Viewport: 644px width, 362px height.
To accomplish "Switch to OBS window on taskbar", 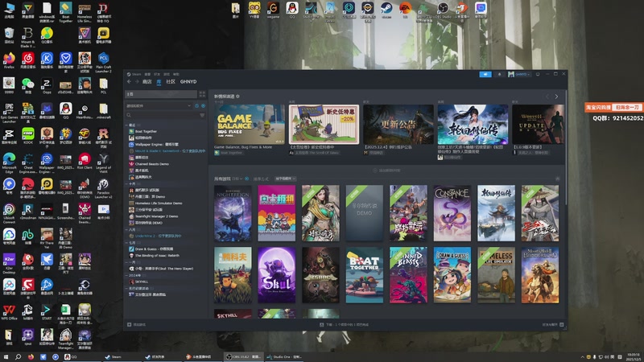I will pos(244,357).
